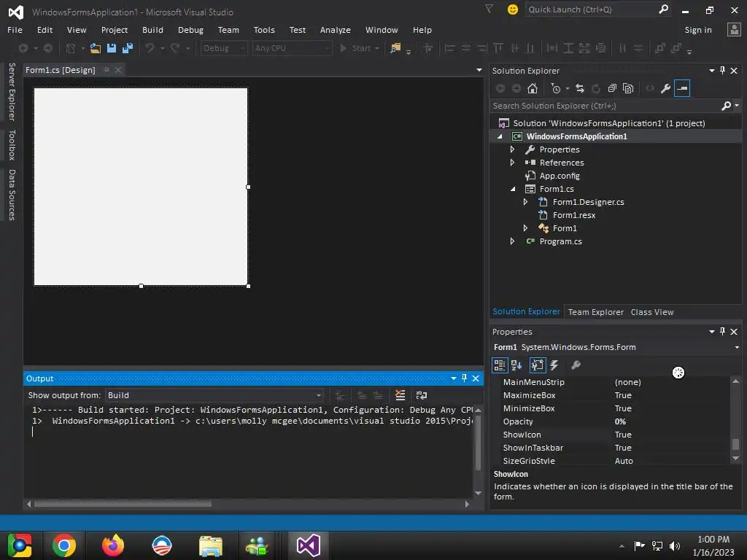747x560 pixels.
Task: Click auto-hide pushpin on Properties panel
Action: pyautogui.click(x=723, y=332)
